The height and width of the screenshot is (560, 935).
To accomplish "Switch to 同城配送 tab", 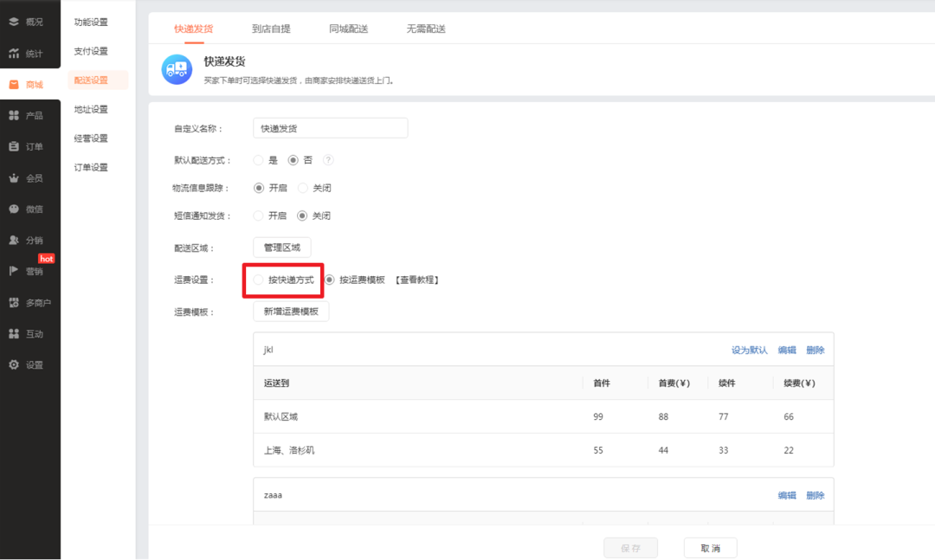I will point(349,29).
